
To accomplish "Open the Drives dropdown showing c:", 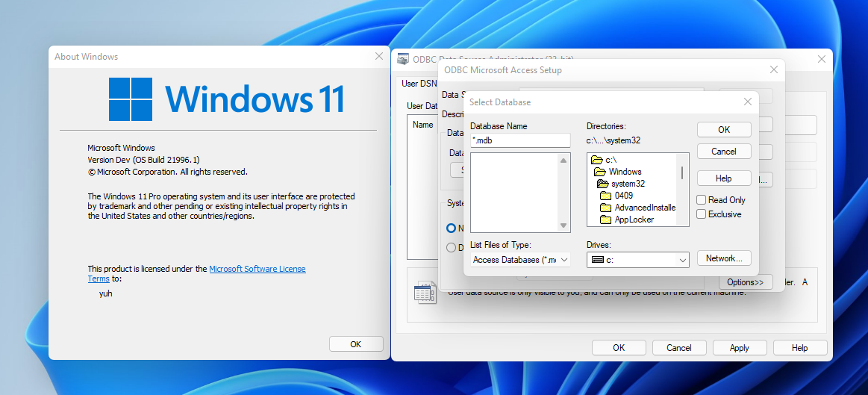I will (637, 259).
